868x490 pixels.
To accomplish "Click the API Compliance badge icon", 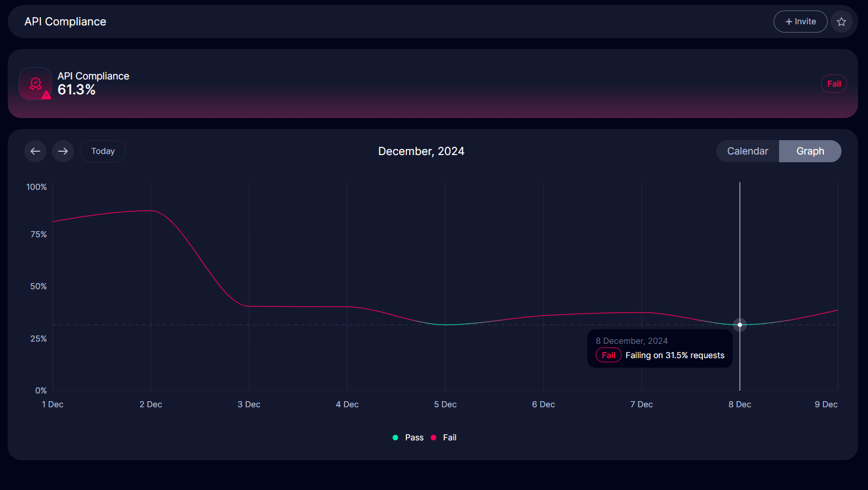I will 35,84.
